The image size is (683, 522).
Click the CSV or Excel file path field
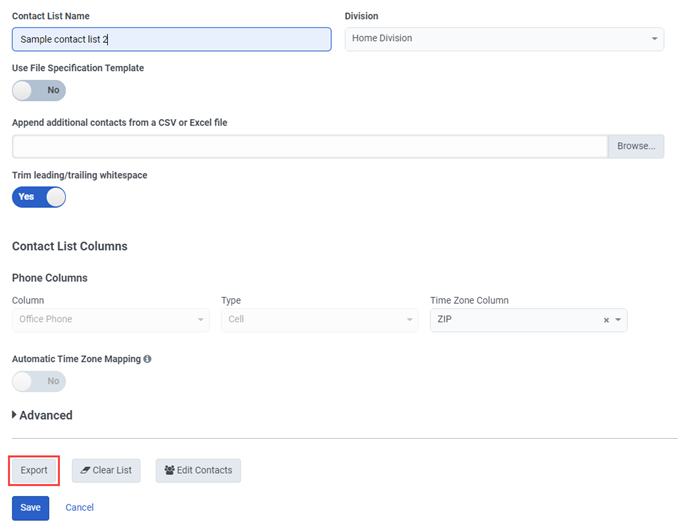pos(310,146)
